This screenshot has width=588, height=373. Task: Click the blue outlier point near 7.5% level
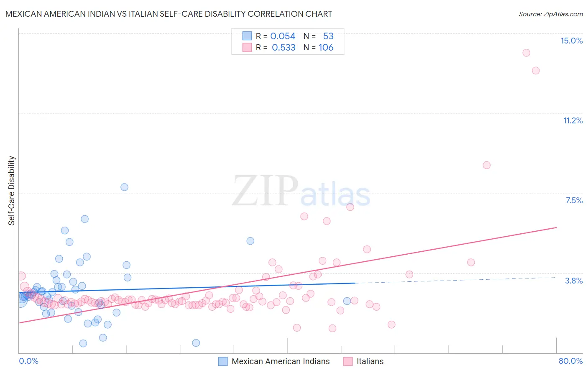(x=124, y=187)
